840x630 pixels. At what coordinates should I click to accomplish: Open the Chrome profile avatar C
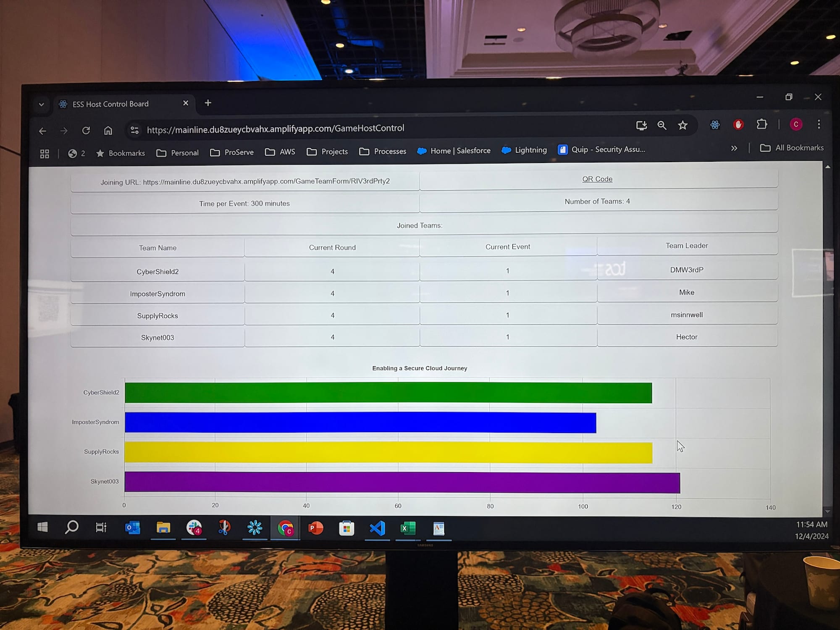pyautogui.click(x=796, y=124)
